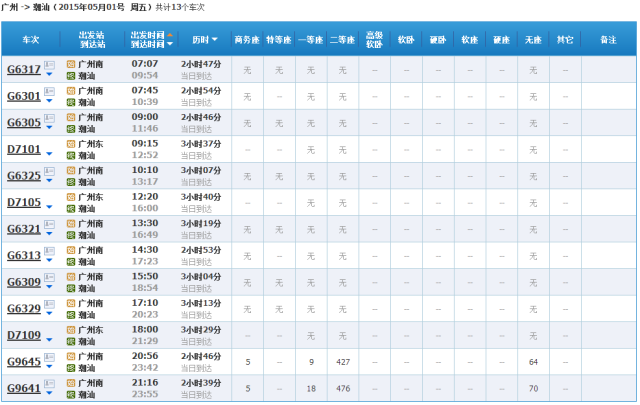Select the 70 no-seat tickets on G9641
The width and height of the screenshot is (640, 405).
click(533, 388)
